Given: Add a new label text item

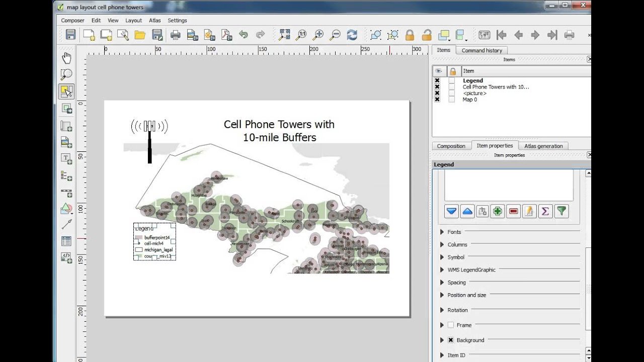Looking at the screenshot, I should (66, 159).
